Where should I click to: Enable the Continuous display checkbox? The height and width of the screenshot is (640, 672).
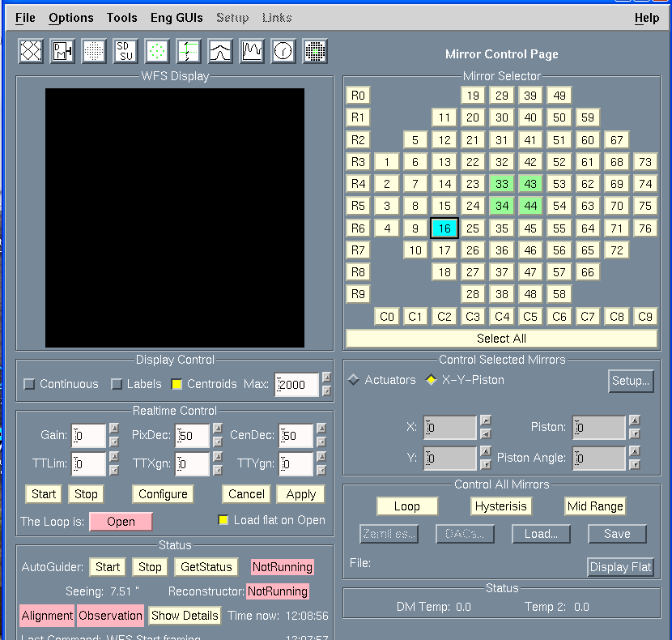[30, 384]
